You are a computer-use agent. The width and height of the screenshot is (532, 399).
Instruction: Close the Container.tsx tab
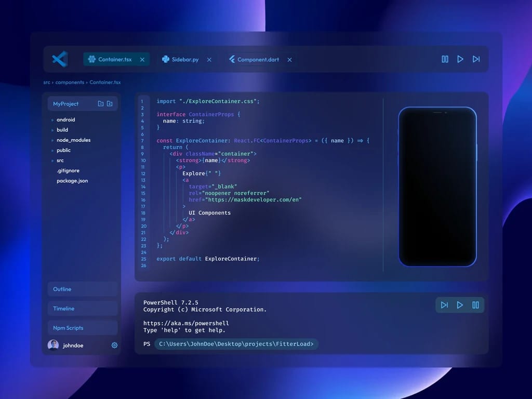(x=142, y=60)
